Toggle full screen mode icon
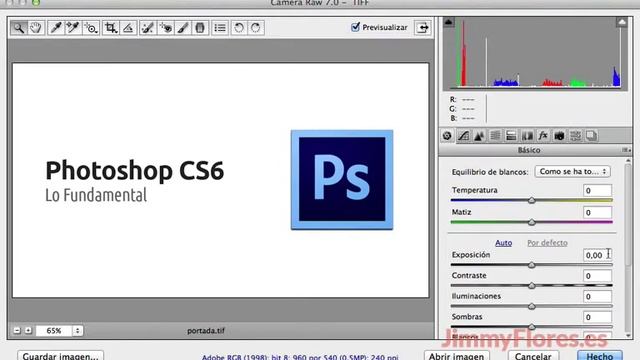The width and height of the screenshot is (640, 360). [x=422, y=28]
